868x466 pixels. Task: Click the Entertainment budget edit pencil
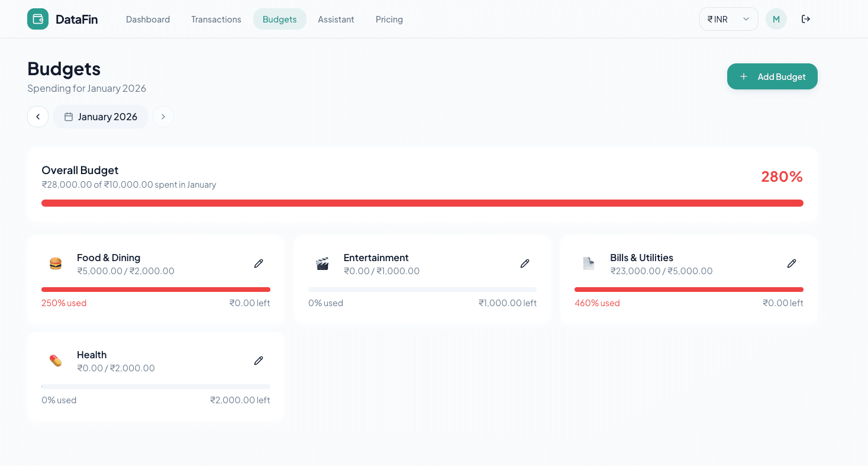point(525,263)
